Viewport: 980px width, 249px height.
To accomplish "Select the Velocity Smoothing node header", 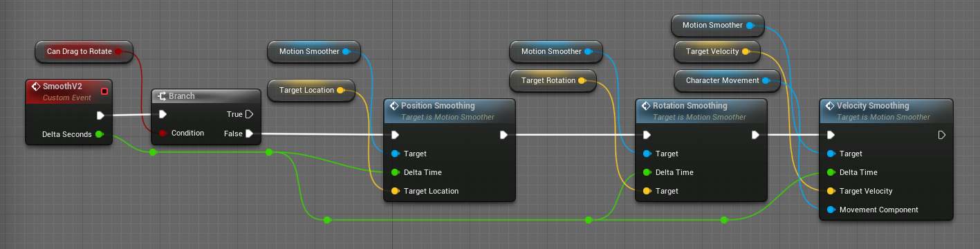I will pos(886,111).
